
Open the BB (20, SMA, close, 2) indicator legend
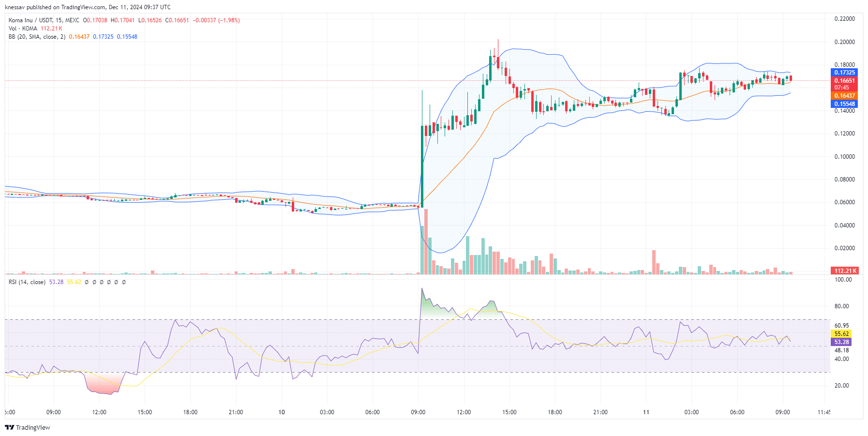coord(37,37)
